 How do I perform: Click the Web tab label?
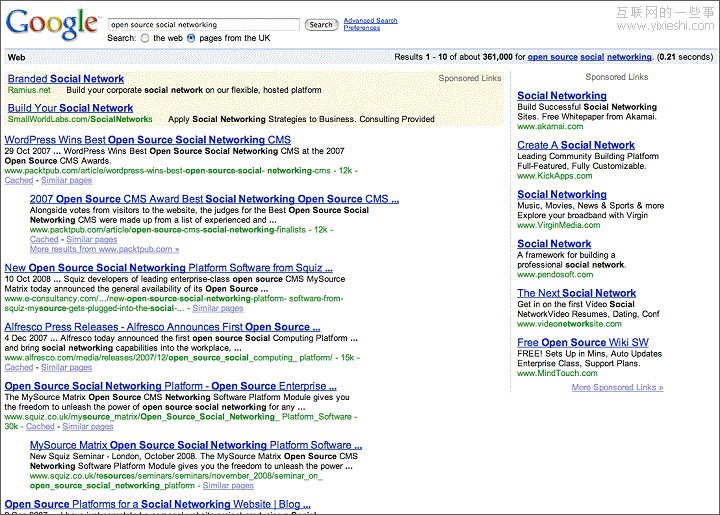click(17, 58)
